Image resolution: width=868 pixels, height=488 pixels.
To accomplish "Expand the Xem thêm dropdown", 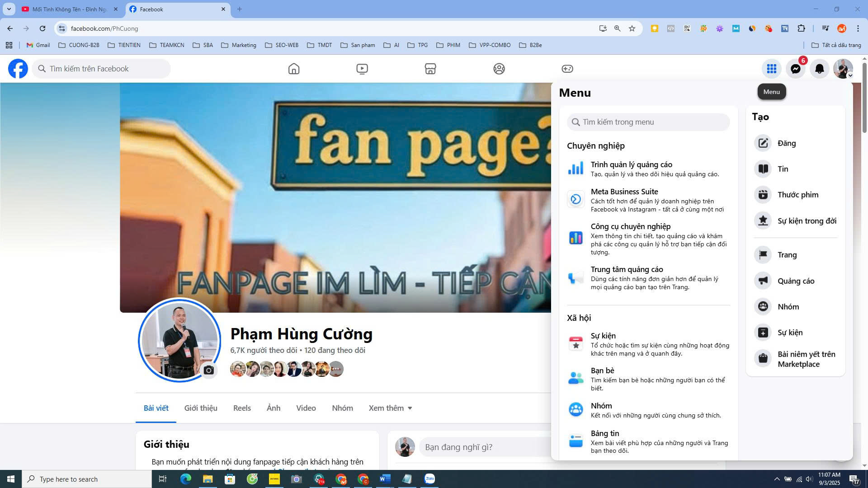I will [390, 408].
